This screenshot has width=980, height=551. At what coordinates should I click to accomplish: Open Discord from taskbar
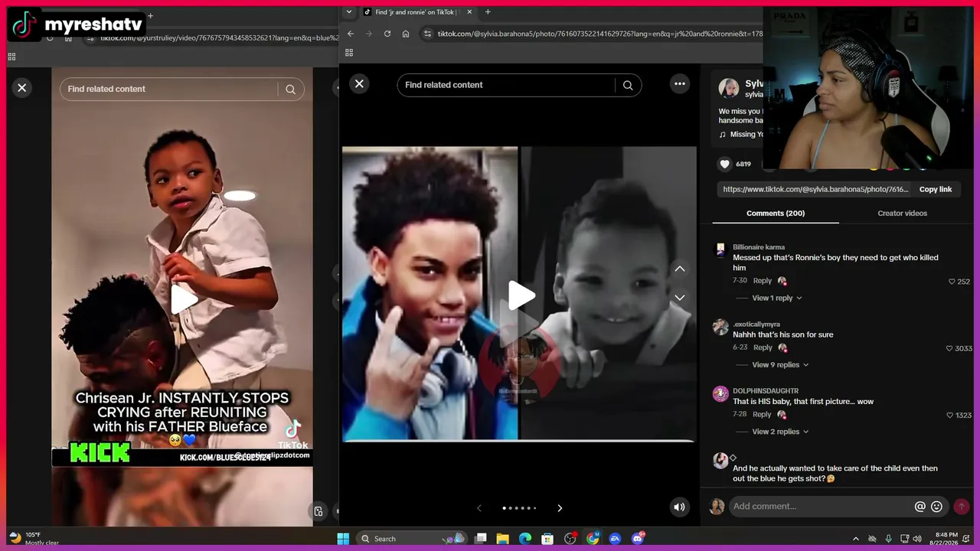[638, 539]
